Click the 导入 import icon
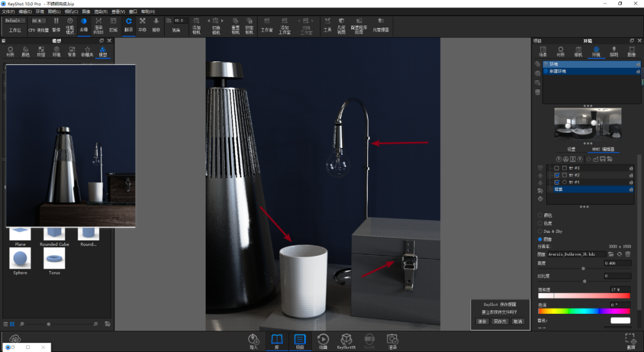Viewport: 644px width, 352px height. pyautogui.click(x=253, y=341)
